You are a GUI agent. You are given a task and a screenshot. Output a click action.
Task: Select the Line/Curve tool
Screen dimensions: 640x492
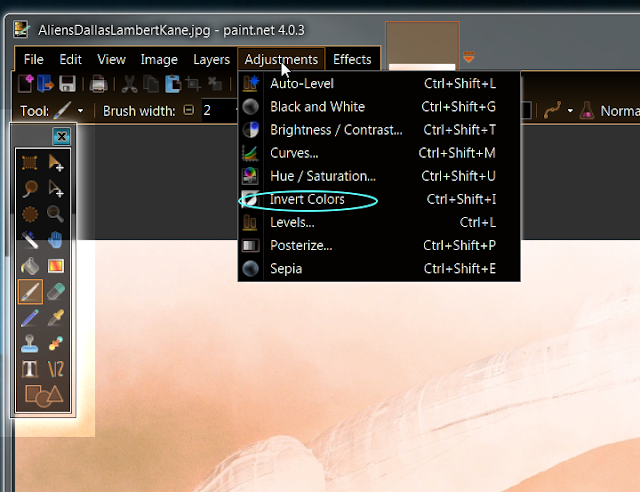tap(56, 369)
